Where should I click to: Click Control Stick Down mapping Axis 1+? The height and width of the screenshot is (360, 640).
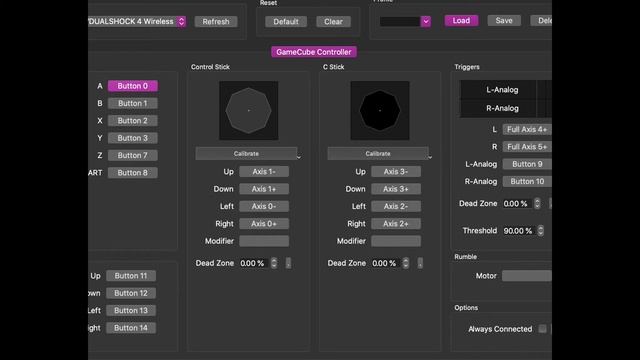pos(264,189)
